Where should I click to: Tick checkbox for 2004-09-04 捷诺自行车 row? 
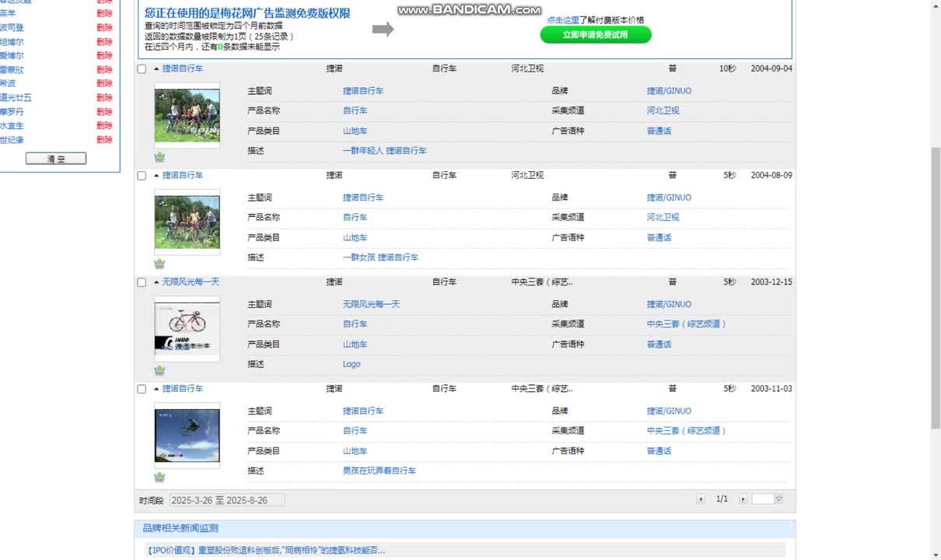point(142,69)
